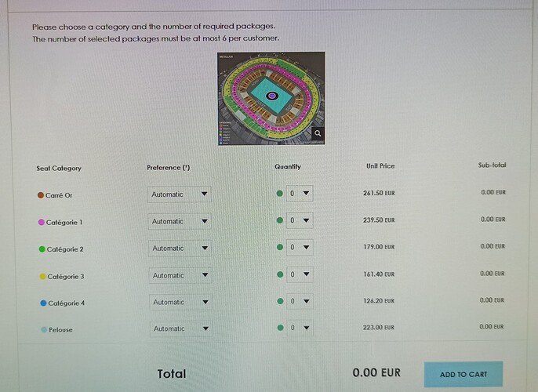Select the blue Catégorie 4 color dot

[x=43, y=303]
